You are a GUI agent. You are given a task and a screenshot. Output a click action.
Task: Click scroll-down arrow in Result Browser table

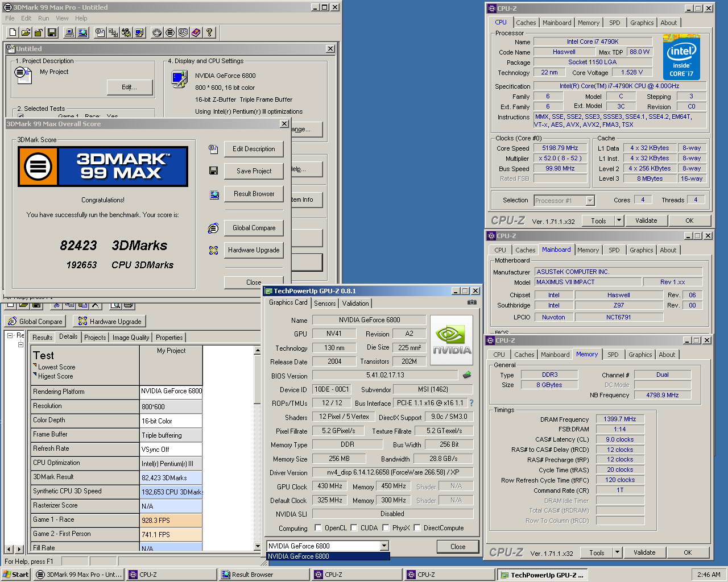[x=257, y=547]
